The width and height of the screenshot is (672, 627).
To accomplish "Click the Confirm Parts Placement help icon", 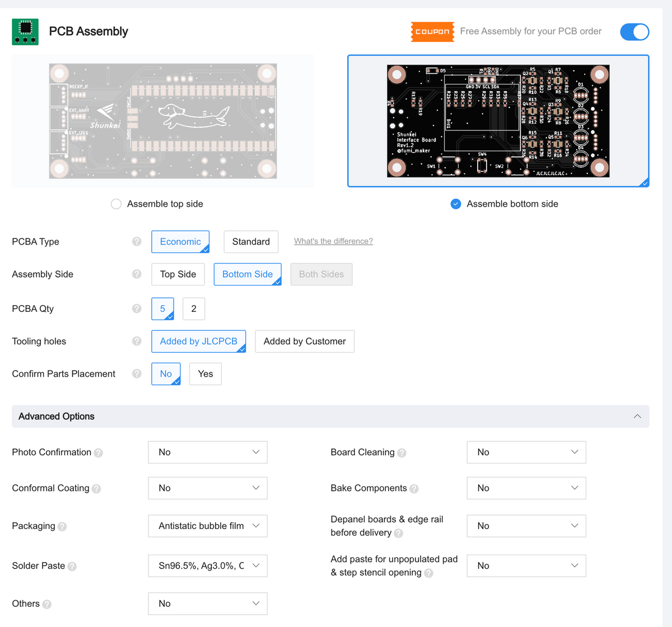I will 136,373.
